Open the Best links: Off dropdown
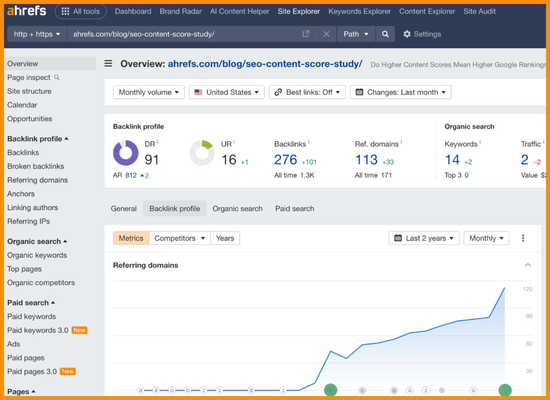 [307, 92]
